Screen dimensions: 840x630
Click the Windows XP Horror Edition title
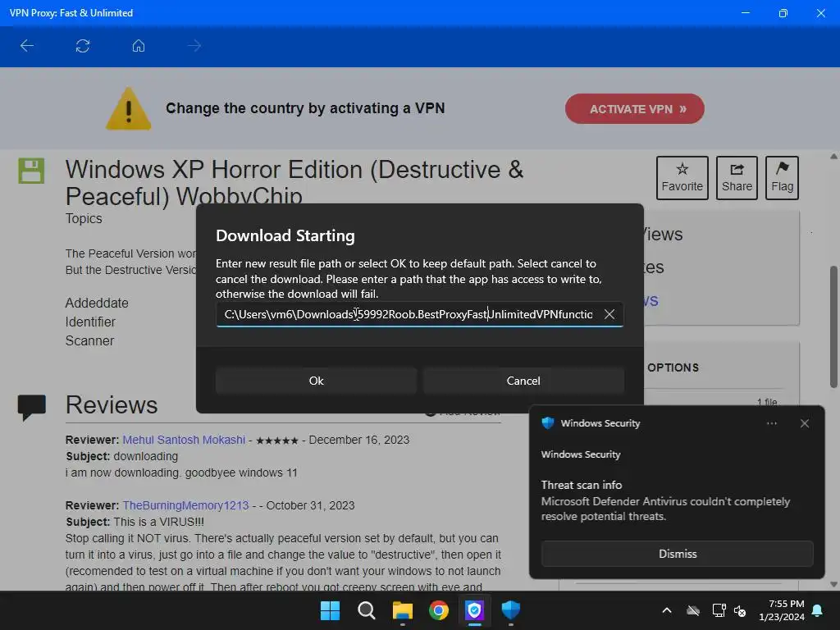pos(294,183)
